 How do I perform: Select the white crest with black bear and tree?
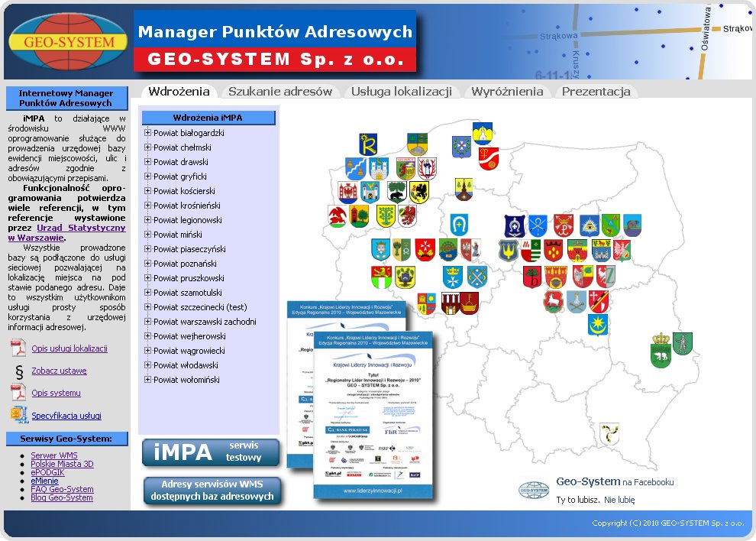397,192
